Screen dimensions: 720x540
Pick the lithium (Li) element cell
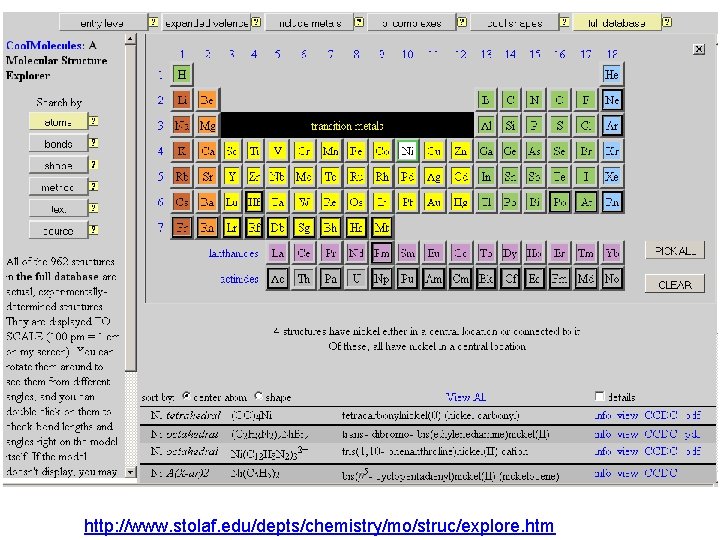[182, 100]
